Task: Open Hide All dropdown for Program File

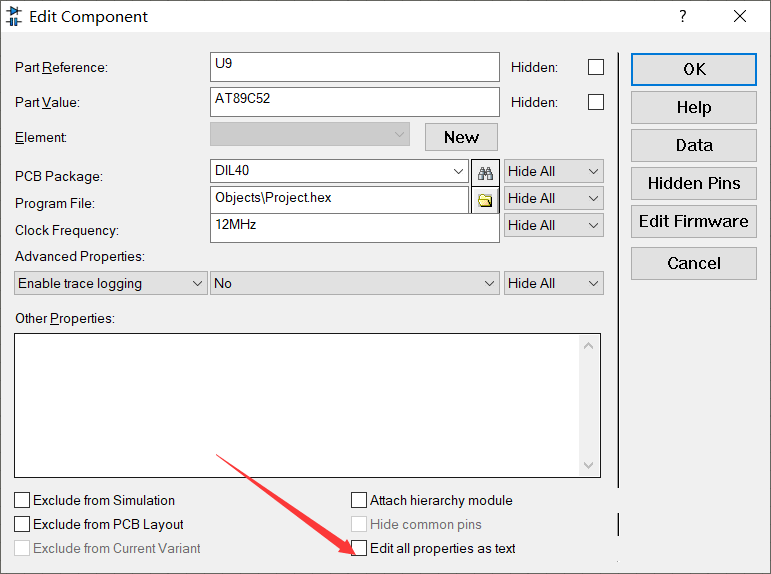Action: coord(553,198)
